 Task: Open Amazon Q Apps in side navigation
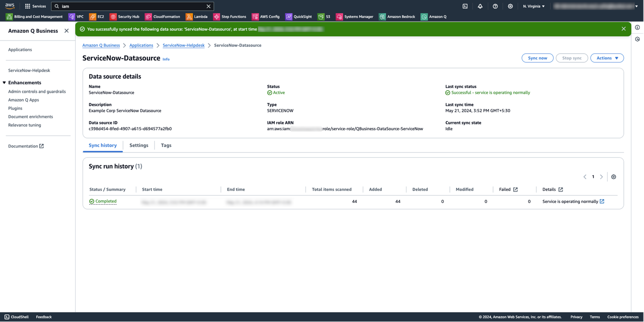click(x=23, y=100)
